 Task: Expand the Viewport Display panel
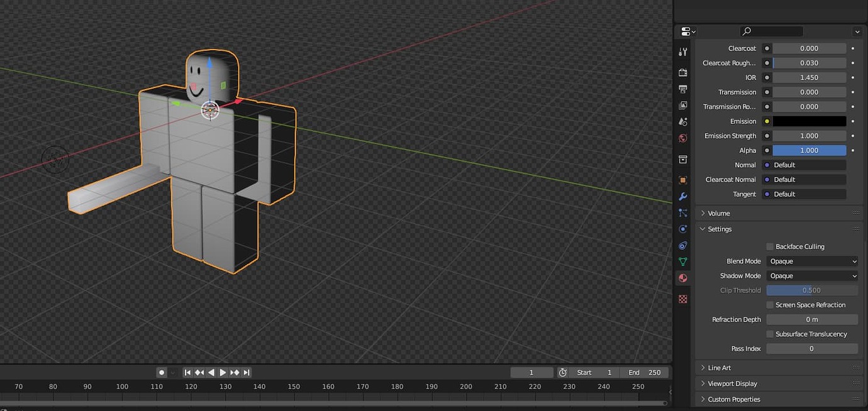(x=732, y=383)
